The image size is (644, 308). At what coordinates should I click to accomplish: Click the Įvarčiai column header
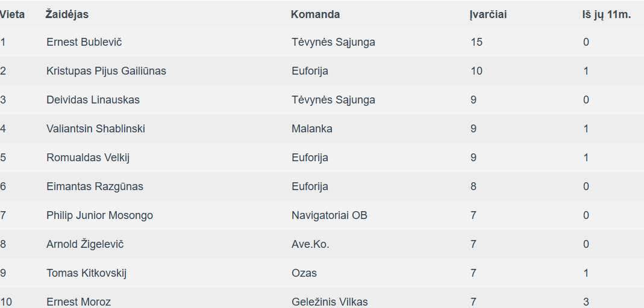point(488,14)
